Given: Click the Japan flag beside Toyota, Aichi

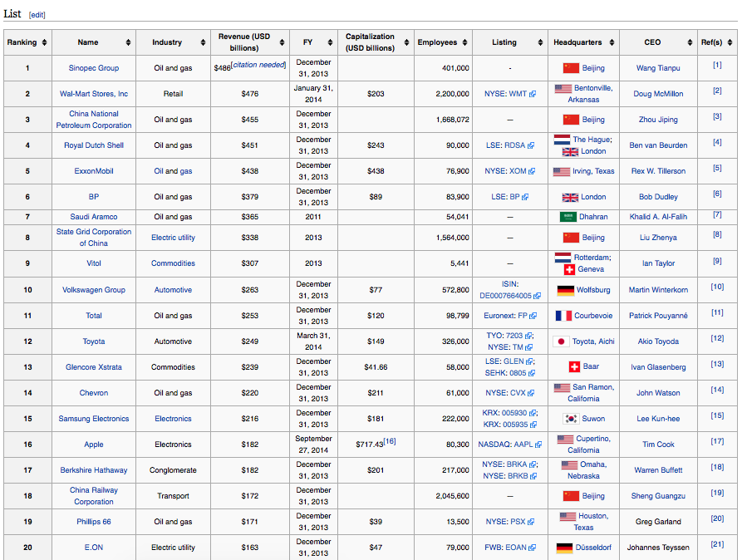Looking at the screenshot, I should coord(561,341).
